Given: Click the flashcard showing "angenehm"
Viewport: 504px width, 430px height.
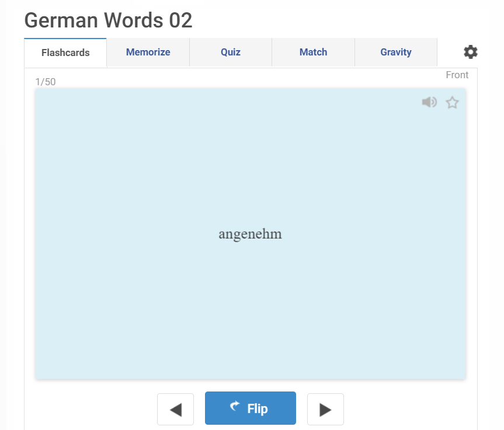Looking at the screenshot, I should [x=250, y=233].
